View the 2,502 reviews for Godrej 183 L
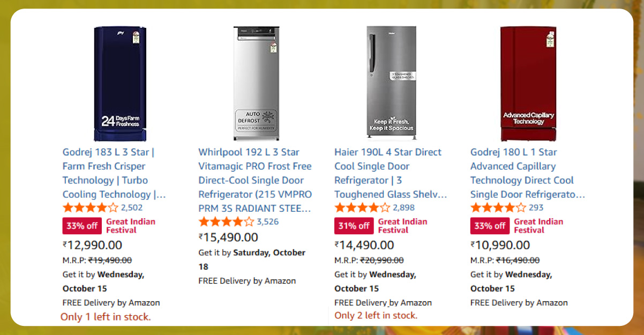The height and width of the screenshot is (335, 644). tap(132, 208)
